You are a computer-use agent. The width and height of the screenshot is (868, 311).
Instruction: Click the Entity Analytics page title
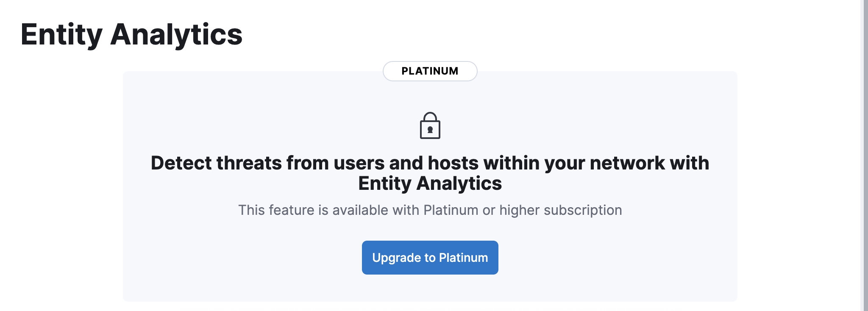point(132,36)
